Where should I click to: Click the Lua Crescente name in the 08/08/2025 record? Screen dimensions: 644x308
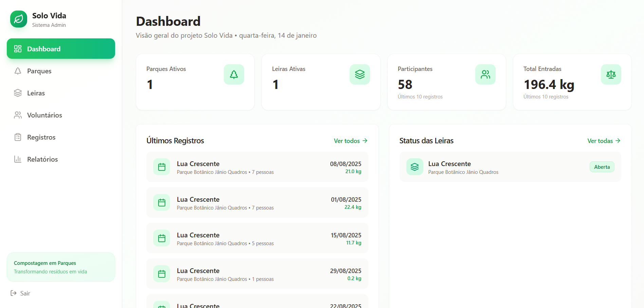click(198, 164)
